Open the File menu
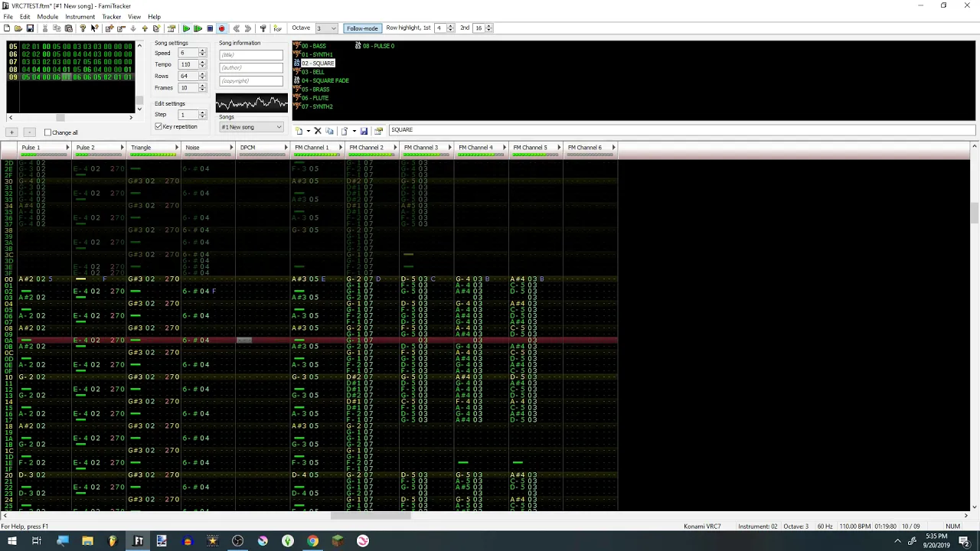The height and width of the screenshot is (551, 980). tap(8, 17)
